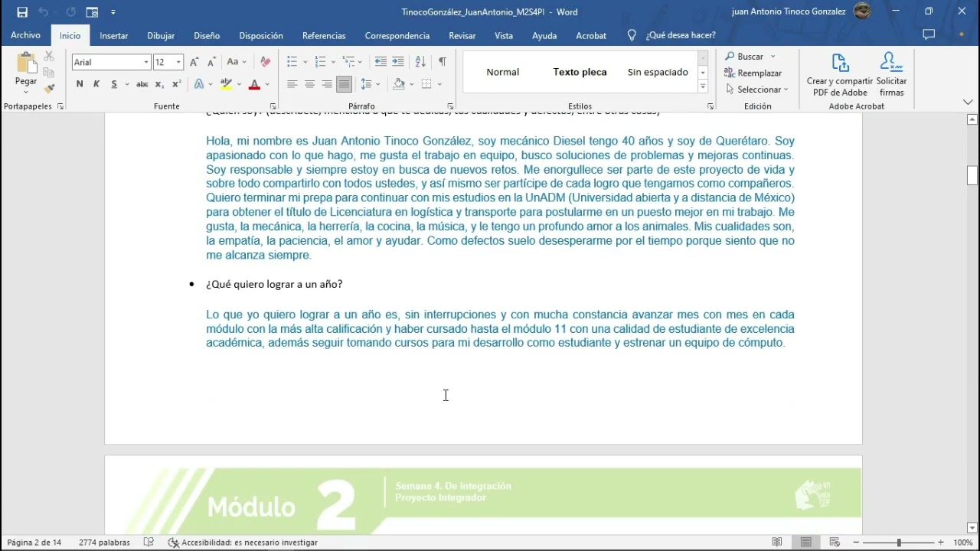
Task: Click the spelling check icon in status bar
Action: [x=149, y=542]
